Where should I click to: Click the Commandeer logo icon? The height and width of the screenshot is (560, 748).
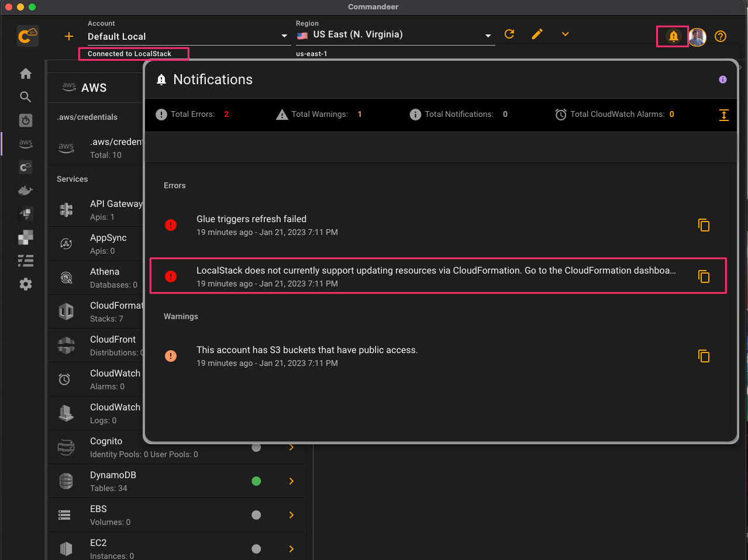pyautogui.click(x=27, y=36)
